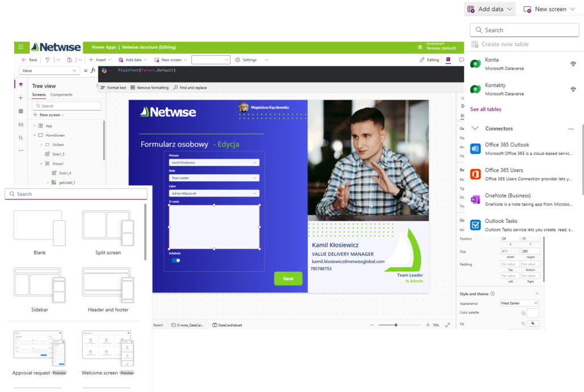
Task: Open the large New screen menu at top
Action: 549,9
